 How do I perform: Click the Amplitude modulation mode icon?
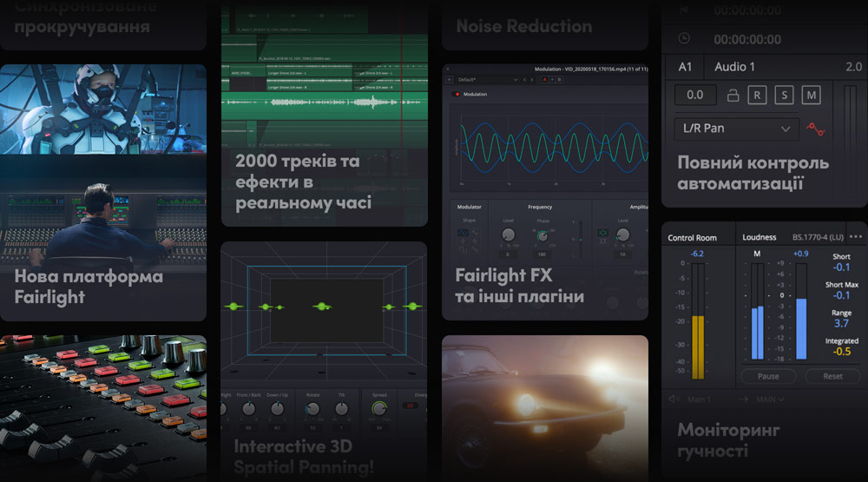coord(603,234)
